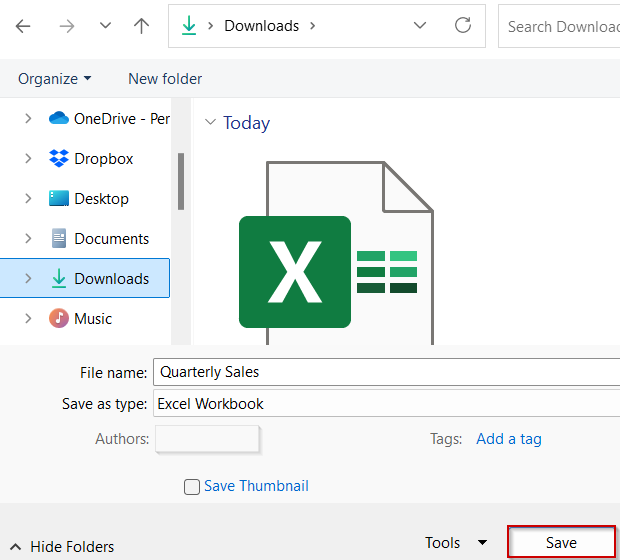
Task: Open the recent locations chevron
Action: coord(105,26)
